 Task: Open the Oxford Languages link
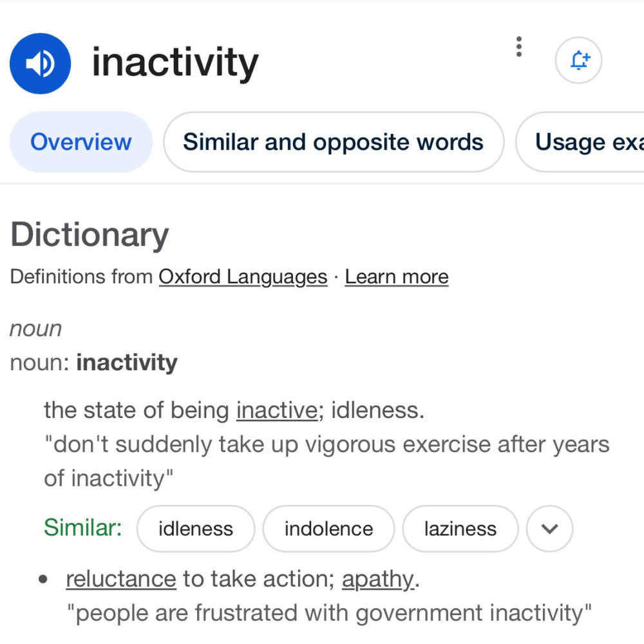click(243, 277)
